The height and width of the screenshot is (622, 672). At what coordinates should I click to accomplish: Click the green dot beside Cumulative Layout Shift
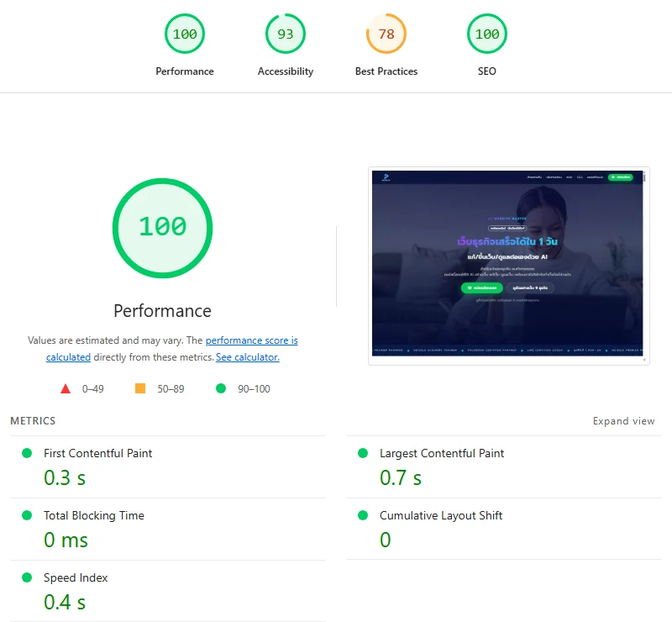click(x=363, y=515)
